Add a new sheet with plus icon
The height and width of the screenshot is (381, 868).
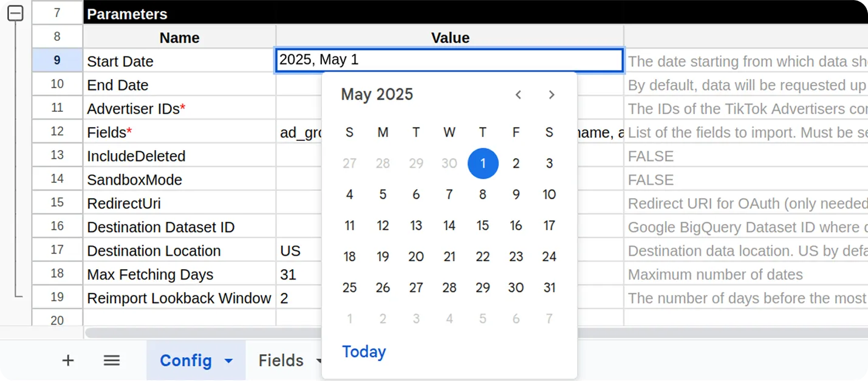point(68,360)
